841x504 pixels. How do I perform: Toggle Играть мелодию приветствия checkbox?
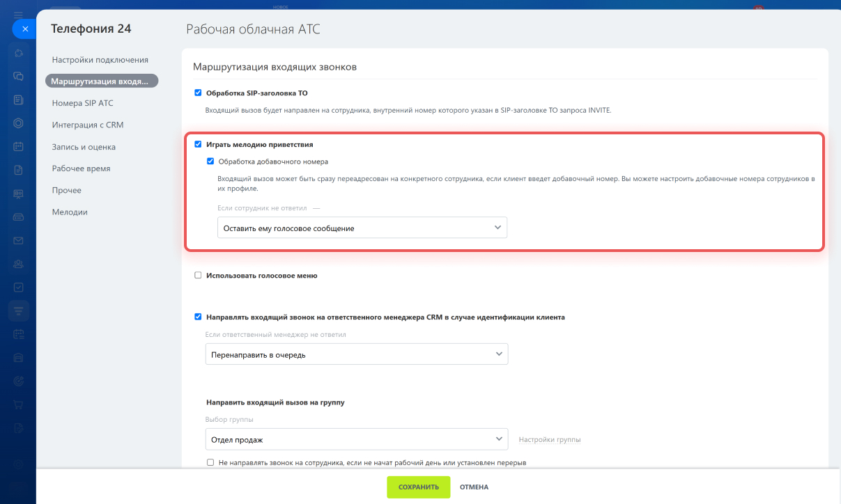tap(198, 144)
